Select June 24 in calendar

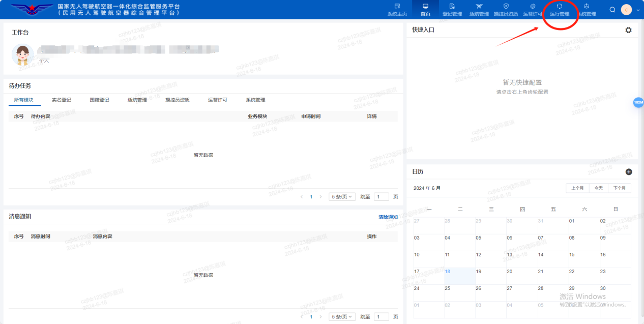(x=428, y=293)
